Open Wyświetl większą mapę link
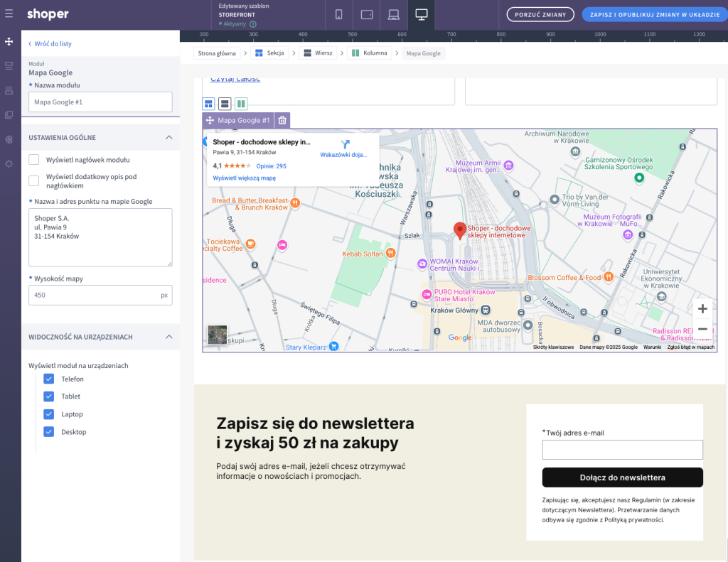The image size is (728, 562). click(245, 178)
